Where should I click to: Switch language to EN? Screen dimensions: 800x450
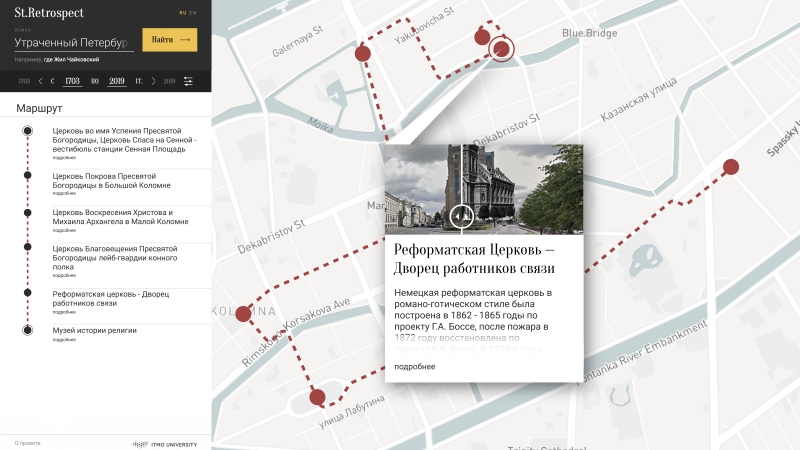[x=193, y=13]
